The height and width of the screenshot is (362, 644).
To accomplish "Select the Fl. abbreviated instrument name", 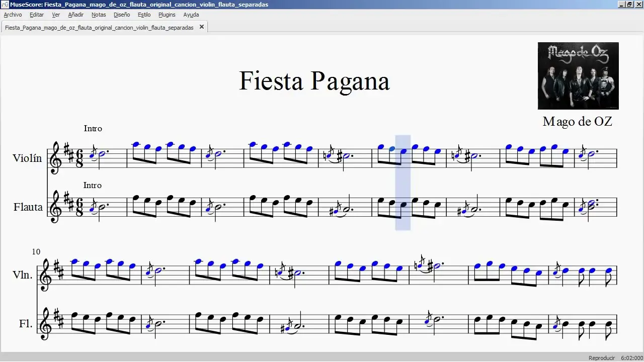I will tap(26, 324).
